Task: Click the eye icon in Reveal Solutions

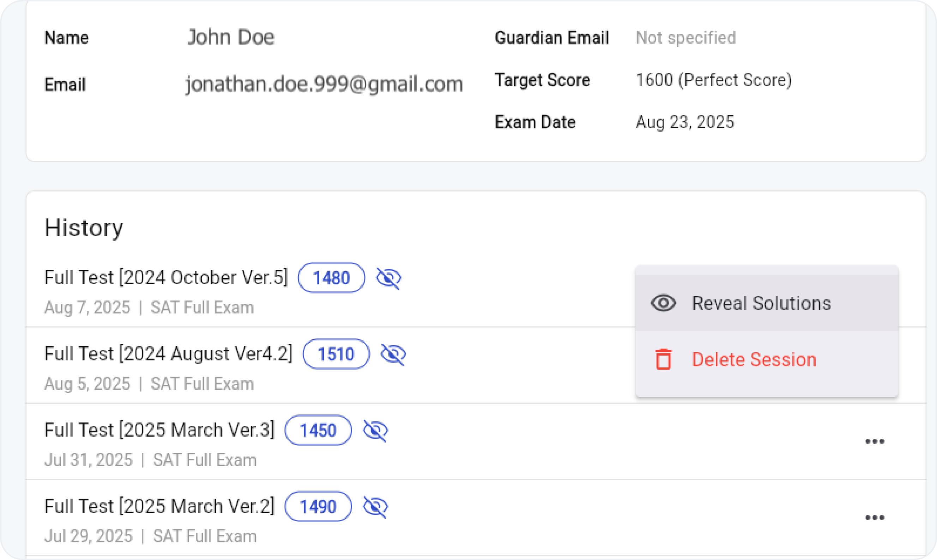Action: (663, 303)
